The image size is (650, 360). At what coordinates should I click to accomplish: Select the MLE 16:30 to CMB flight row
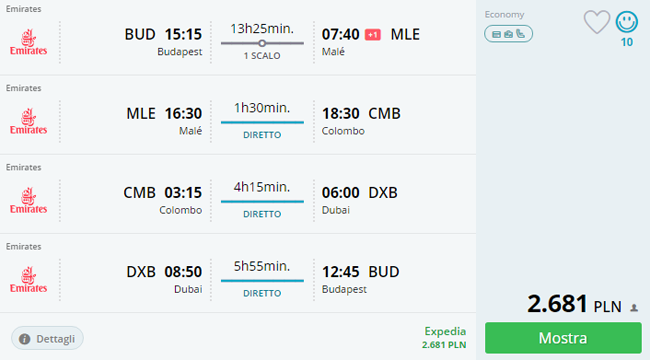click(x=238, y=115)
